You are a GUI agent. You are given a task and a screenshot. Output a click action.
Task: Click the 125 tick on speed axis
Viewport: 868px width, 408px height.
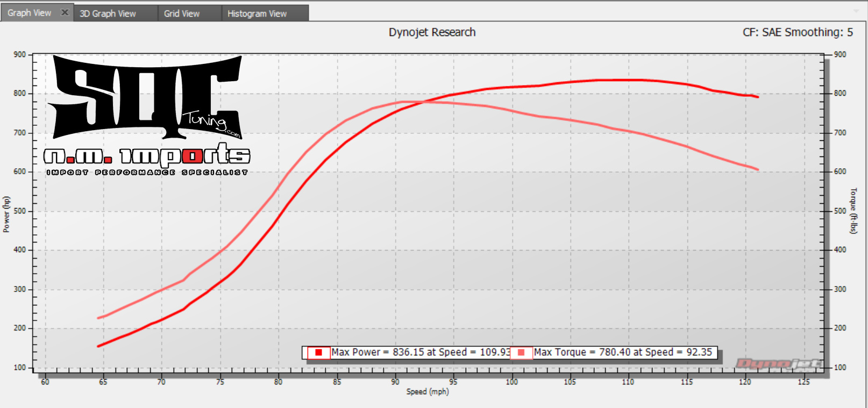point(803,382)
